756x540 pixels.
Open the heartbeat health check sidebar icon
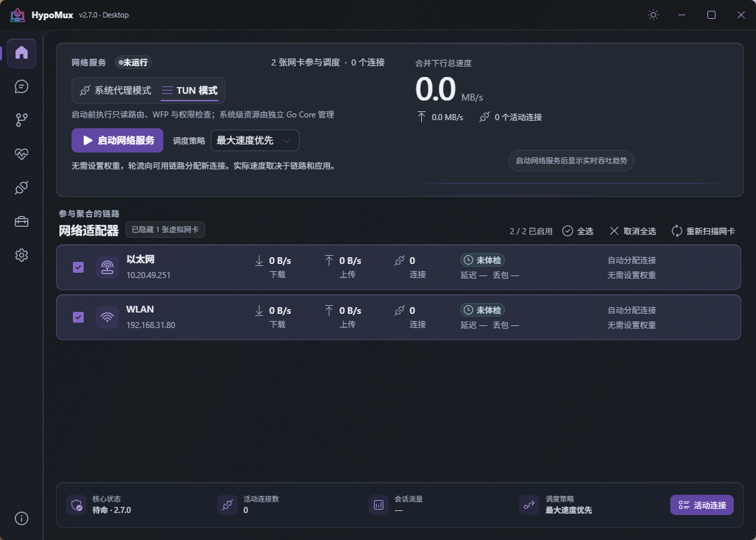pos(22,154)
